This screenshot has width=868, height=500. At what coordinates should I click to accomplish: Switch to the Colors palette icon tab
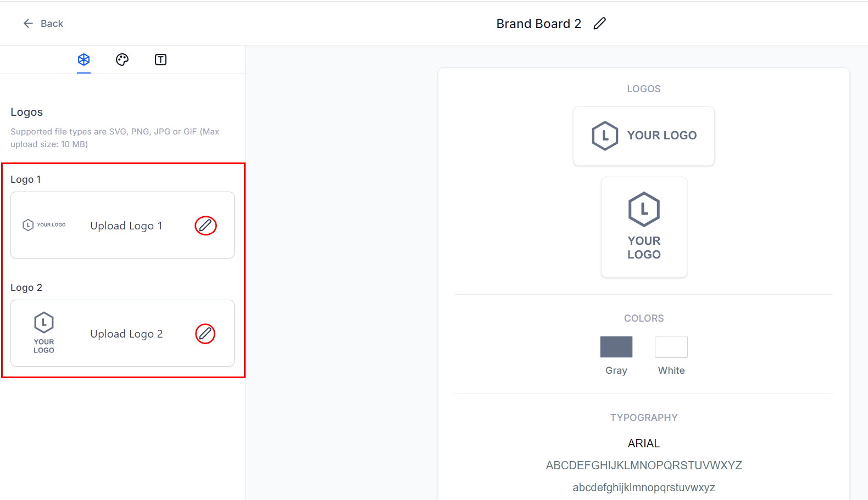122,59
